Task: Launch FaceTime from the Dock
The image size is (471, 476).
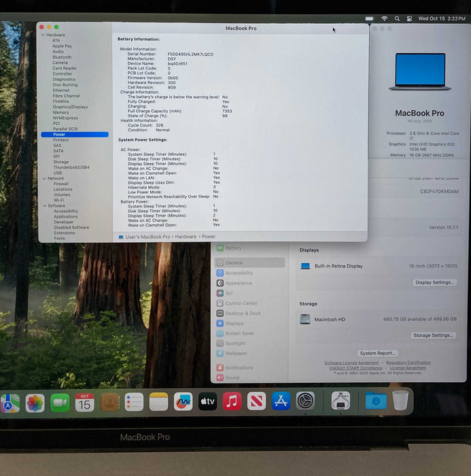Action: point(60,403)
